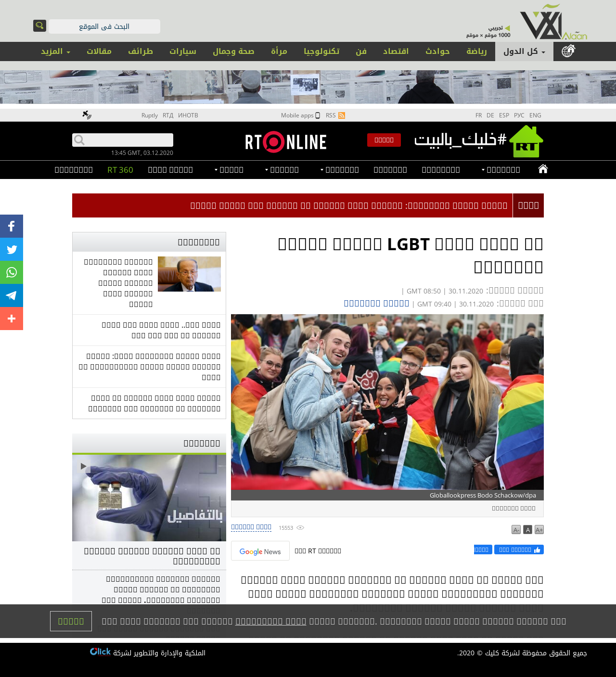This screenshot has width=616, height=677.
Task: Open the Alaan logo homepage link
Action: coord(553,22)
